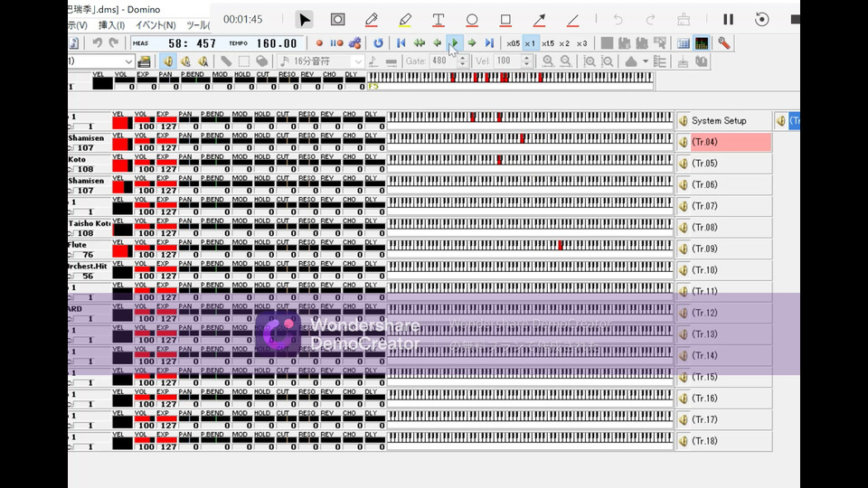Click the Vel 100 input field
The width and height of the screenshot is (868, 488).
(507, 61)
